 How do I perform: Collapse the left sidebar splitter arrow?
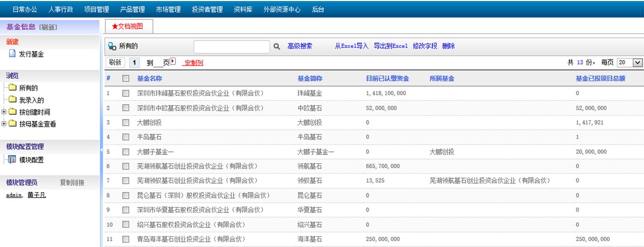tap(101, 151)
